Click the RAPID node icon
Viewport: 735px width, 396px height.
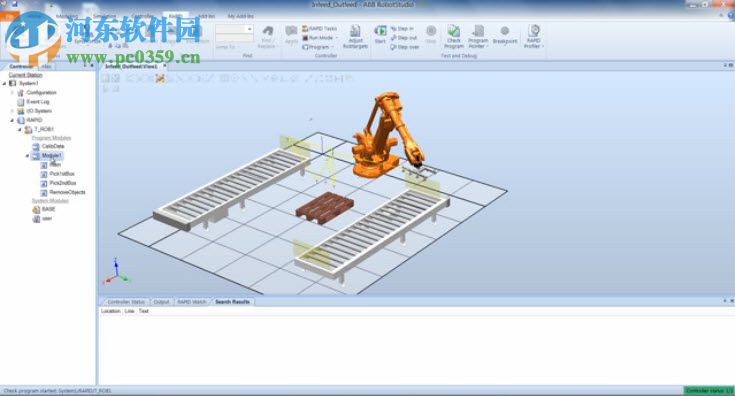click(21, 120)
